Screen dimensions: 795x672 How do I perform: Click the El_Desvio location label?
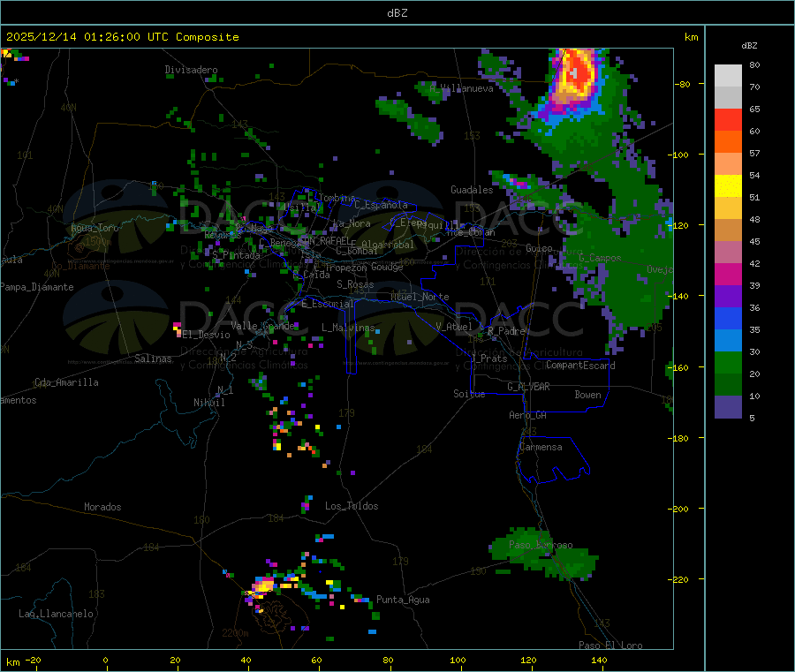(x=206, y=335)
